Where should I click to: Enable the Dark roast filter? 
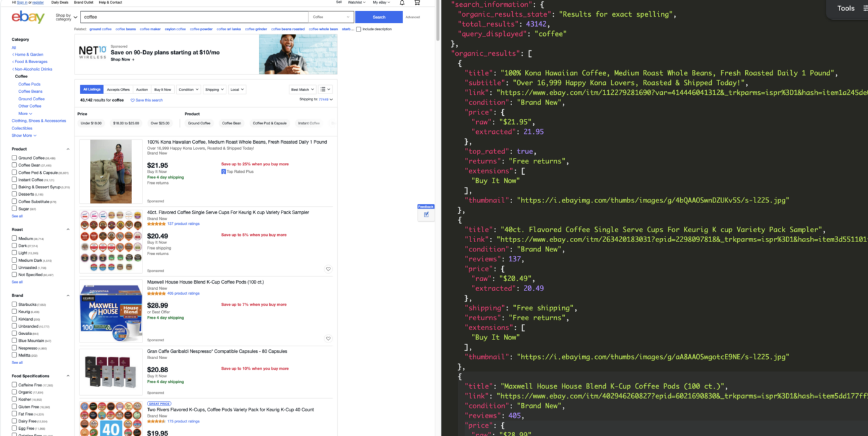(14, 246)
